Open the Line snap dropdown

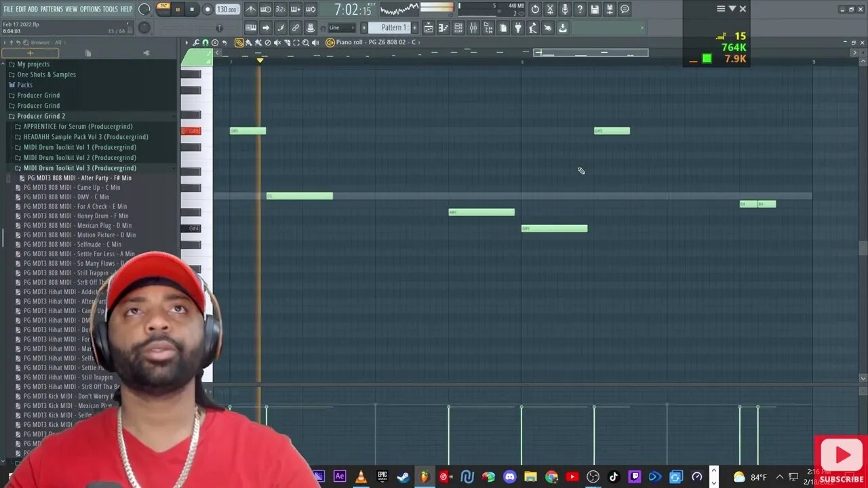tap(341, 28)
